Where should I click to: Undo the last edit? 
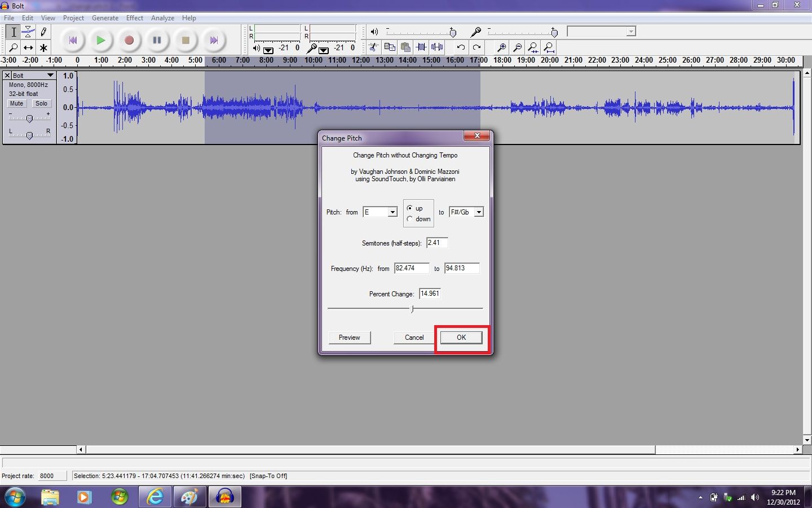pyautogui.click(x=461, y=47)
